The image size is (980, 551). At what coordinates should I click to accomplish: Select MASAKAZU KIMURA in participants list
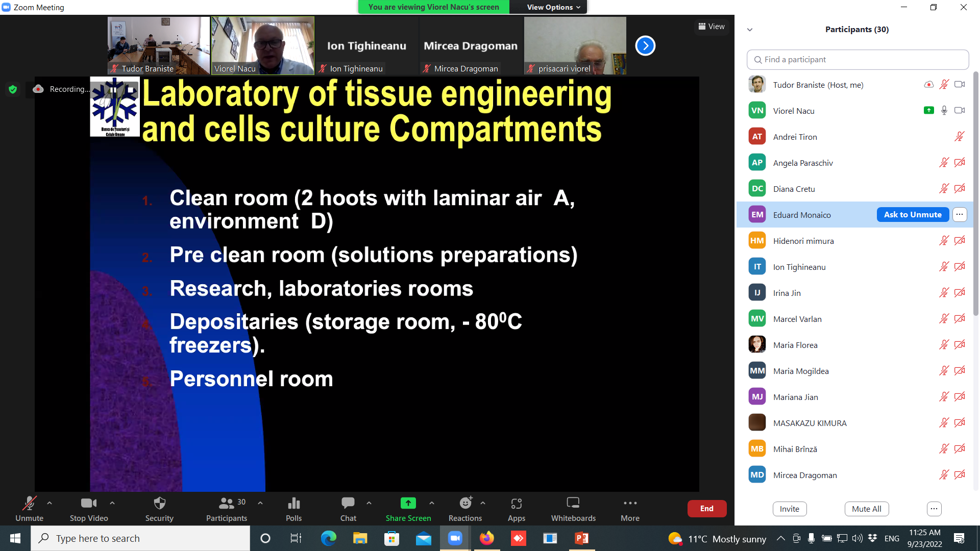pos(855,423)
